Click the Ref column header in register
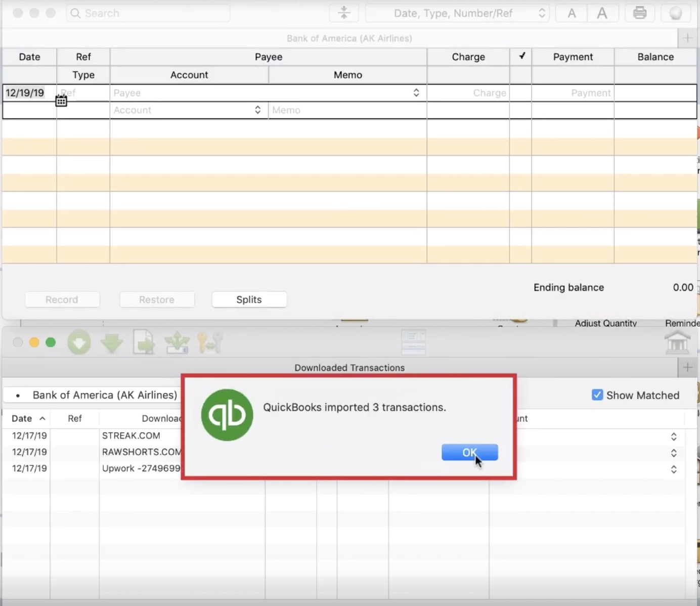The height and width of the screenshot is (606, 700). point(83,57)
